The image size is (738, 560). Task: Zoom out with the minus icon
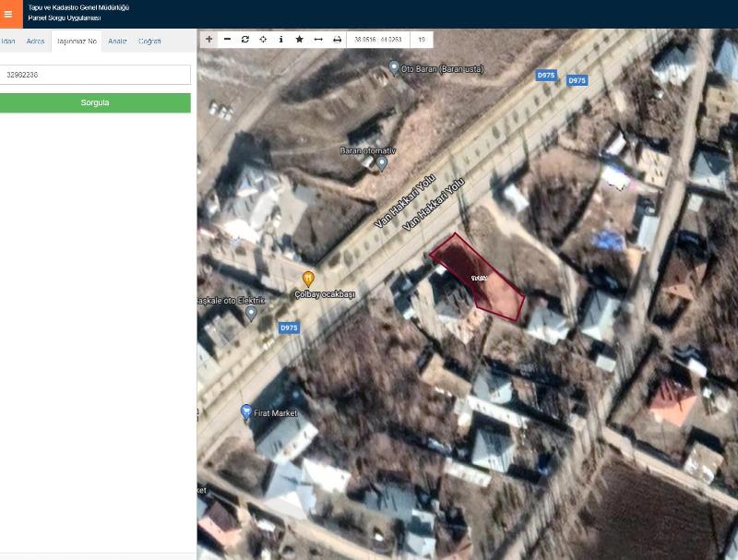click(227, 40)
